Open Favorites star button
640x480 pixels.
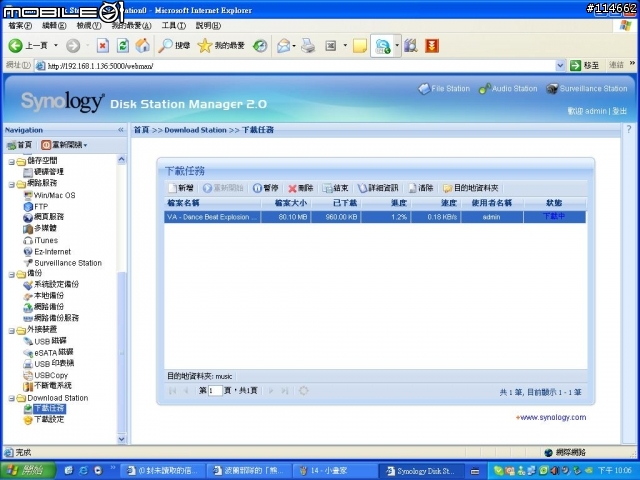pyautogui.click(x=221, y=46)
